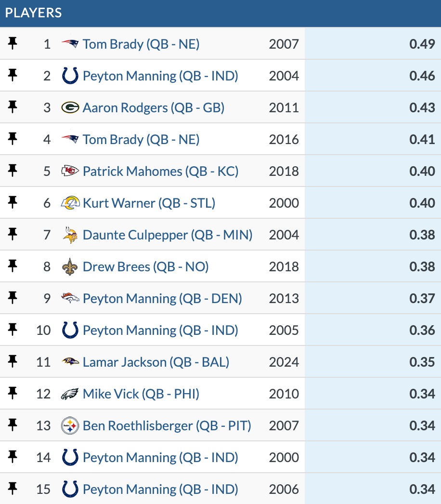The height and width of the screenshot is (504, 441).
Task: Open Ben Roethlisberger player link
Action: click(x=167, y=425)
